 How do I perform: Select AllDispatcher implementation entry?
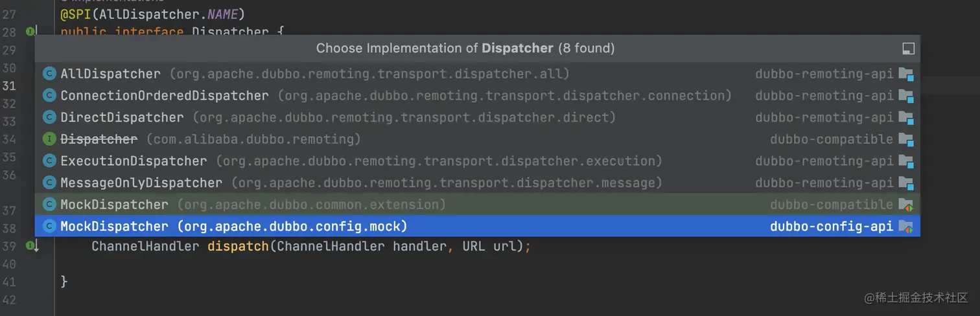pos(477,74)
